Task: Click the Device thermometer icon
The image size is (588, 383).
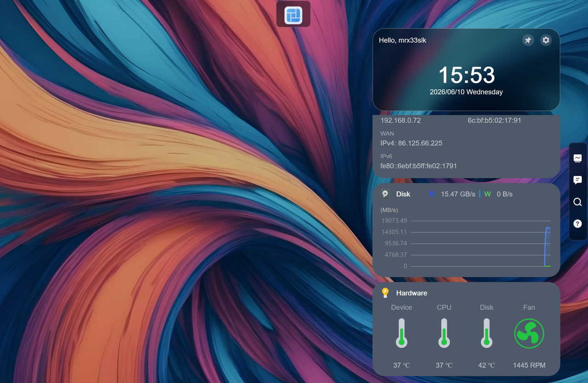Action: click(401, 333)
